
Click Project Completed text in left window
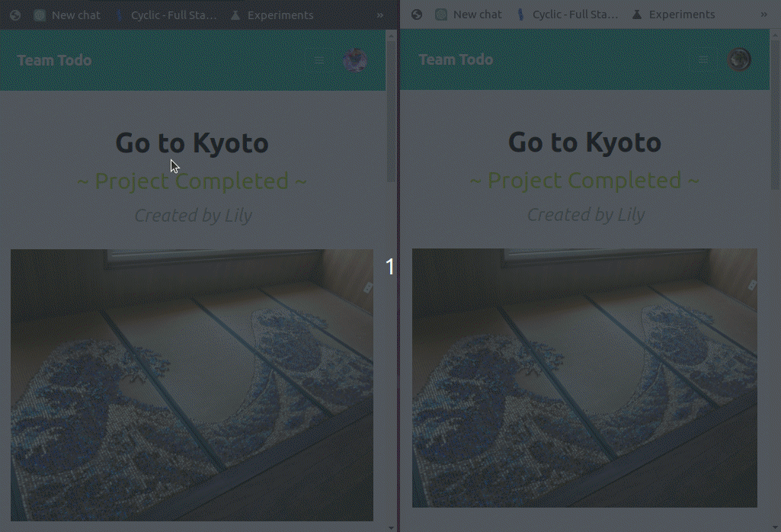click(x=192, y=181)
